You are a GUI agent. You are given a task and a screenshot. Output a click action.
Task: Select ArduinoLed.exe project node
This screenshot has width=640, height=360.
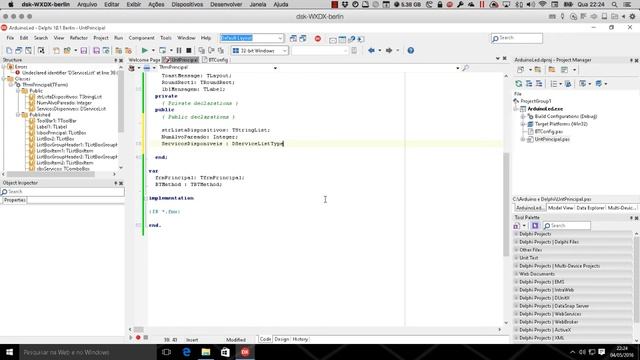pos(545,109)
